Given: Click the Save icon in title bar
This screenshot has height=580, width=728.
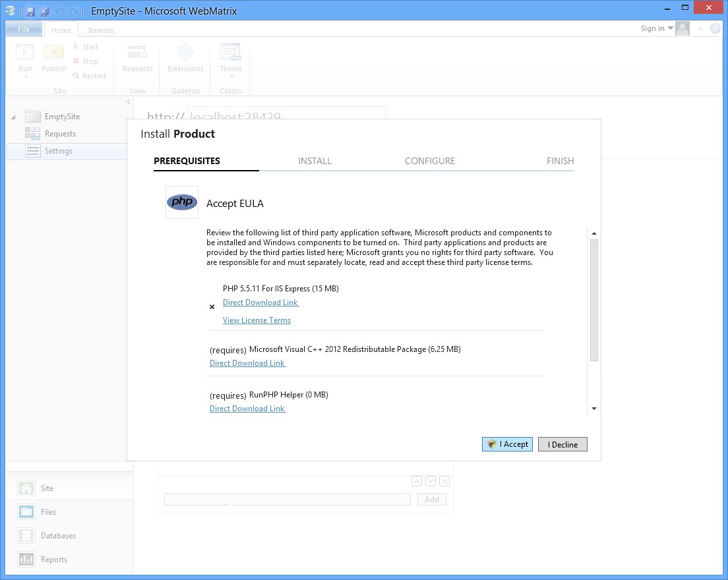Looking at the screenshot, I should point(30,11).
